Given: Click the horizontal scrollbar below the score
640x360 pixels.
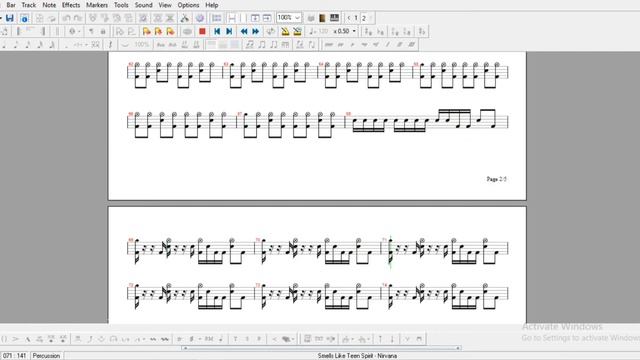Looking at the screenshot, I should pyautogui.click(x=322, y=348).
